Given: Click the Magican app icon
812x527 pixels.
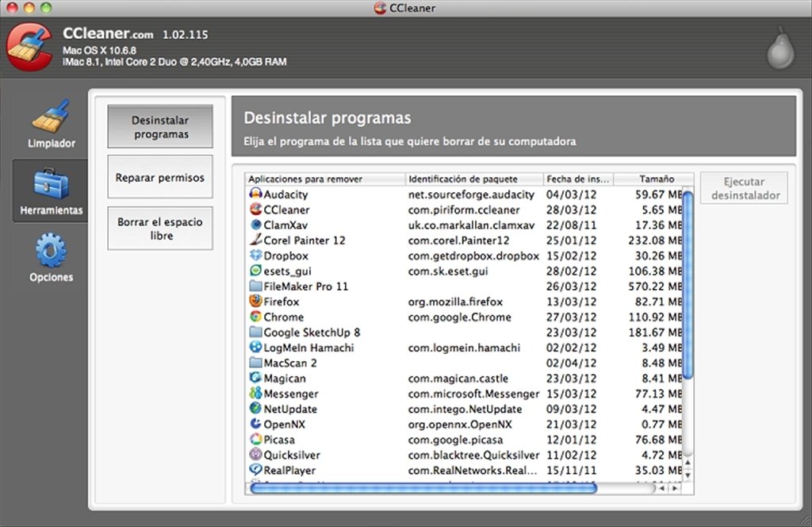Looking at the screenshot, I should click(255, 378).
